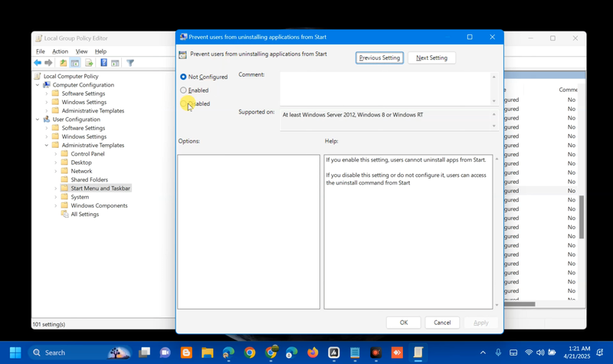Screen dimensions: 613x364
Task: Click the '101 setting(s)' status bar text
Action: 49,324
